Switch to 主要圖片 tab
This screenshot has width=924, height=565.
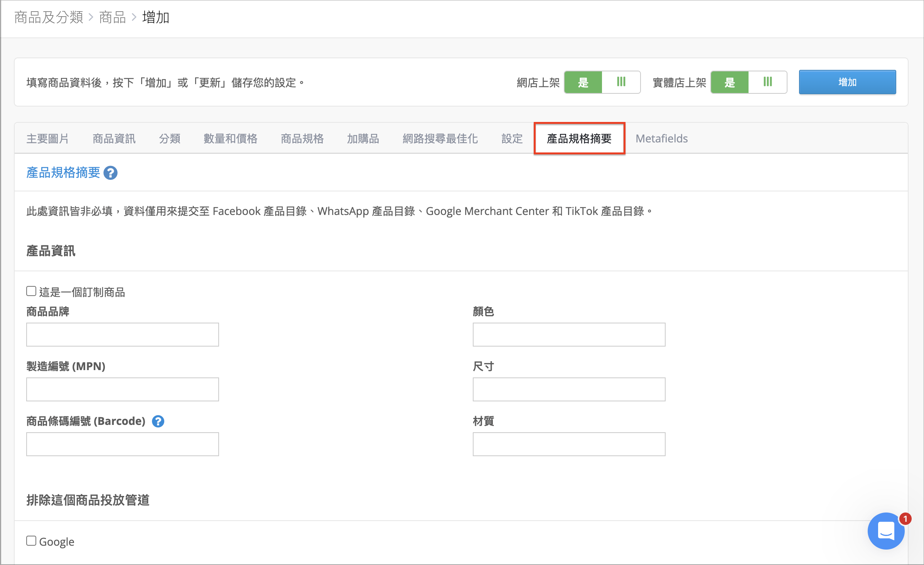click(x=48, y=139)
